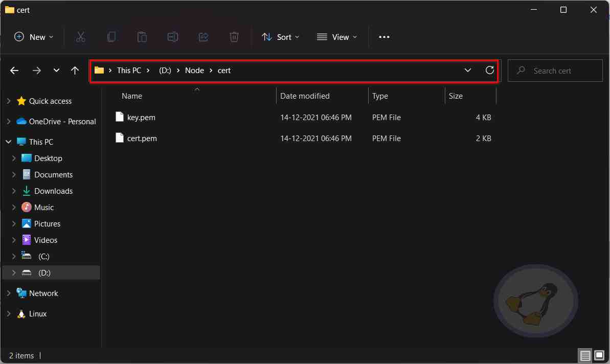610x364 pixels.
Task: Select the cert.pem file name
Action: click(x=142, y=139)
